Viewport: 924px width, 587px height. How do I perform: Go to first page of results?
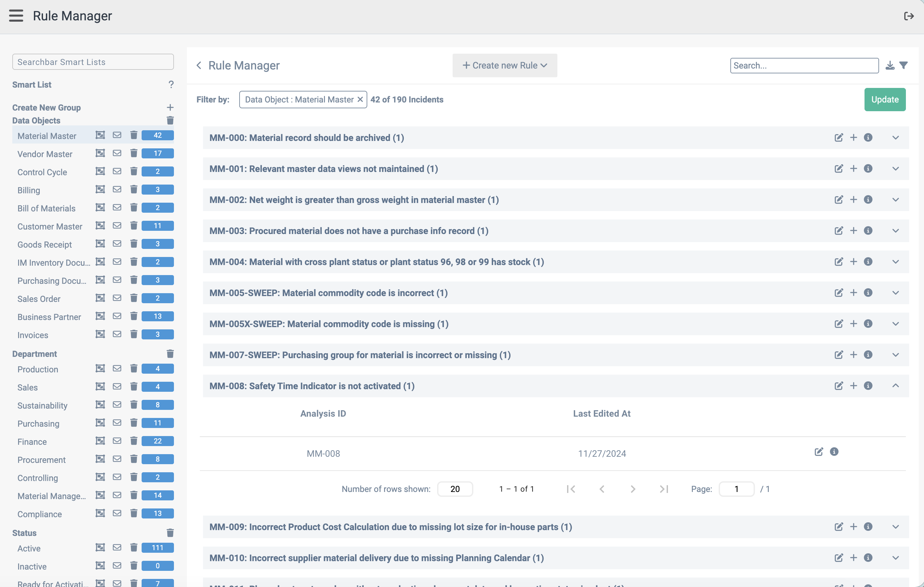[571, 489]
